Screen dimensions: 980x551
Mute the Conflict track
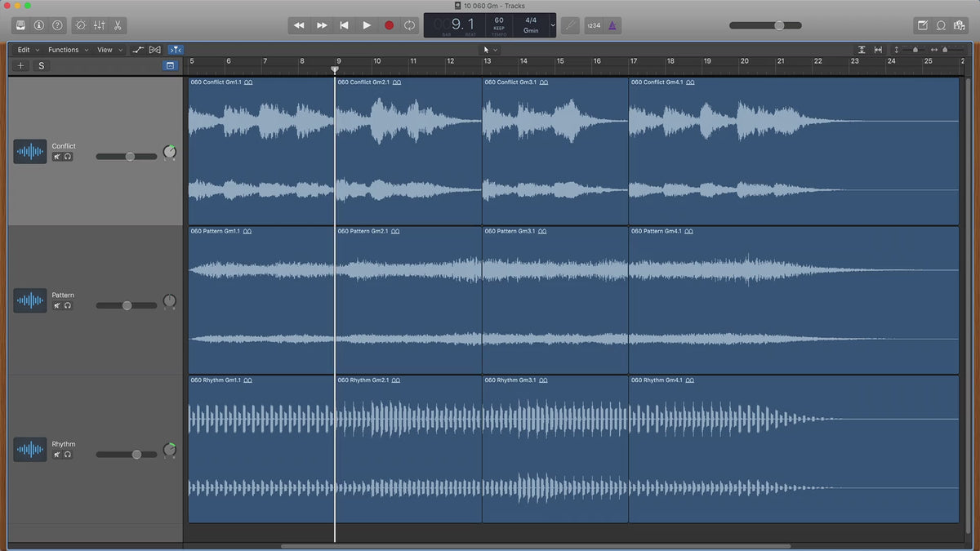(x=57, y=157)
